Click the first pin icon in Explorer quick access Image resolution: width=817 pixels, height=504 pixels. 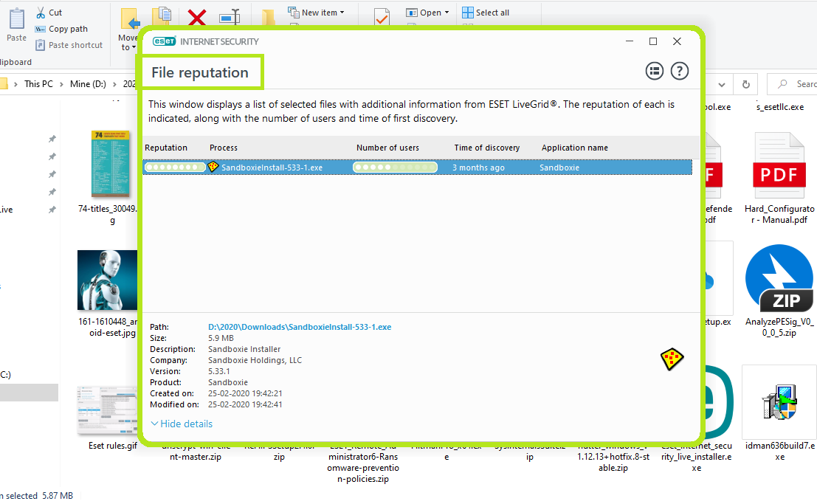tap(52, 139)
